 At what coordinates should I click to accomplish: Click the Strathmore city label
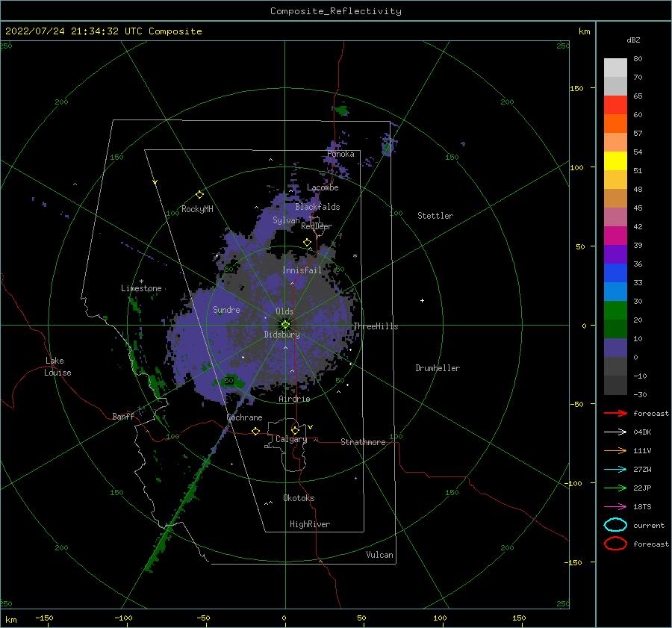pos(363,442)
